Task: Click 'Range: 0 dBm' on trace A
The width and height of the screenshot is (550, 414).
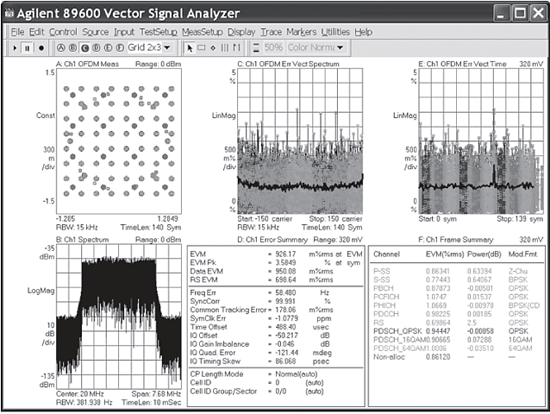Action: tap(158, 64)
